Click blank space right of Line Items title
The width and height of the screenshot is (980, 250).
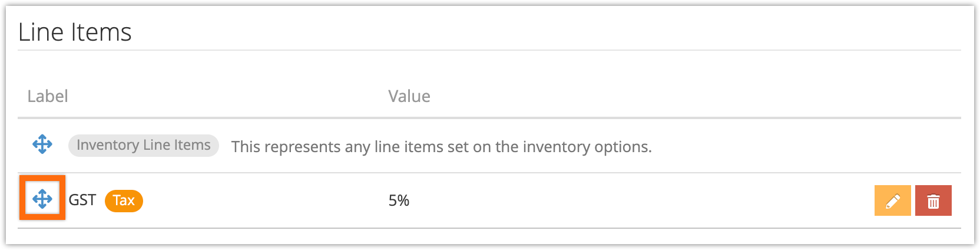pyautogui.click(x=548, y=32)
